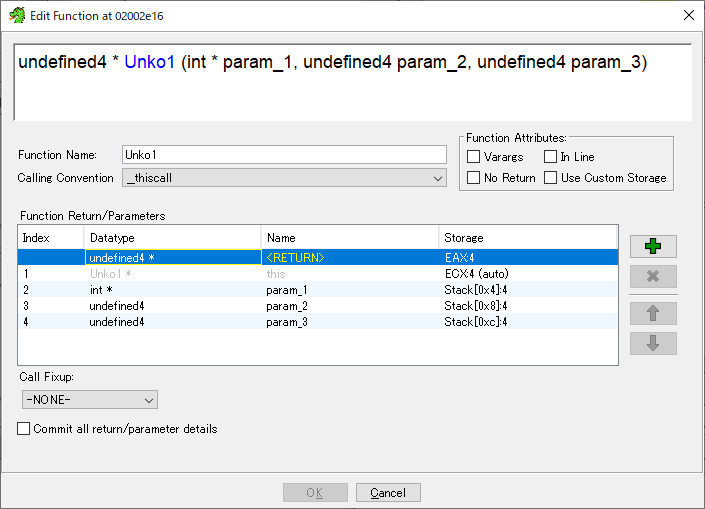This screenshot has width=705, height=509.
Task: Select the Unko1 * datatype cell
Action: (x=173, y=274)
